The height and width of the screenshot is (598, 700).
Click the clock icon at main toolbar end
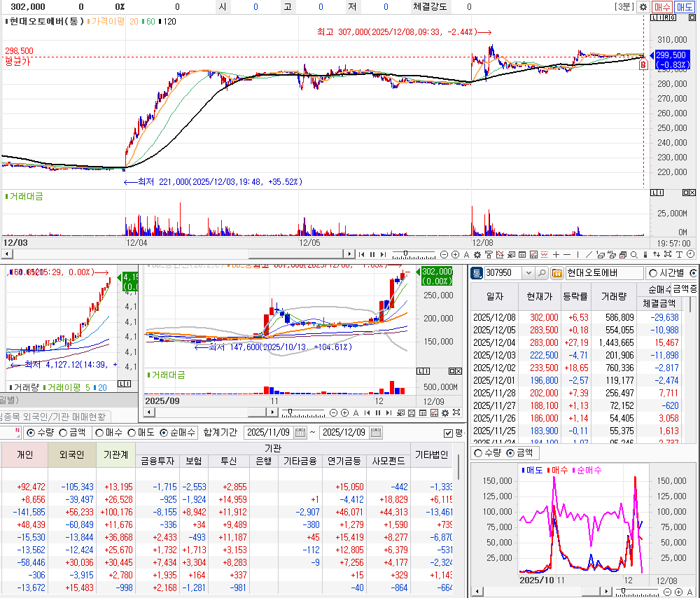[691, 255]
